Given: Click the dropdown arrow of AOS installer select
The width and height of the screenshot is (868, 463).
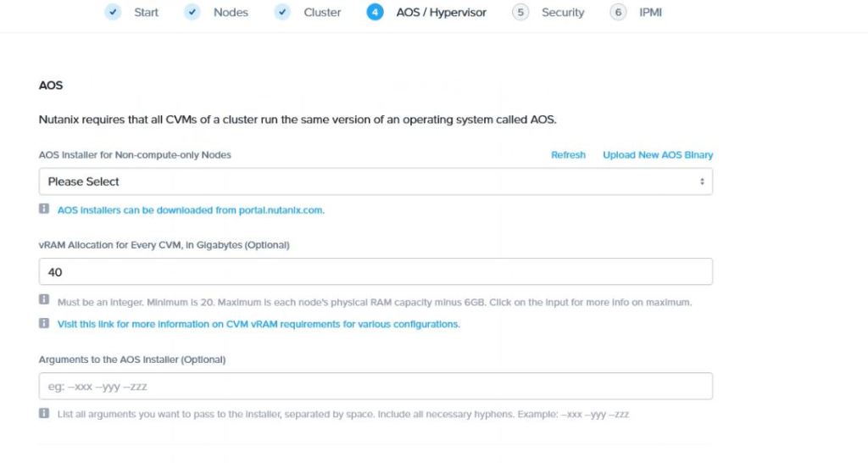Looking at the screenshot, I should click(x=701, y=181).
